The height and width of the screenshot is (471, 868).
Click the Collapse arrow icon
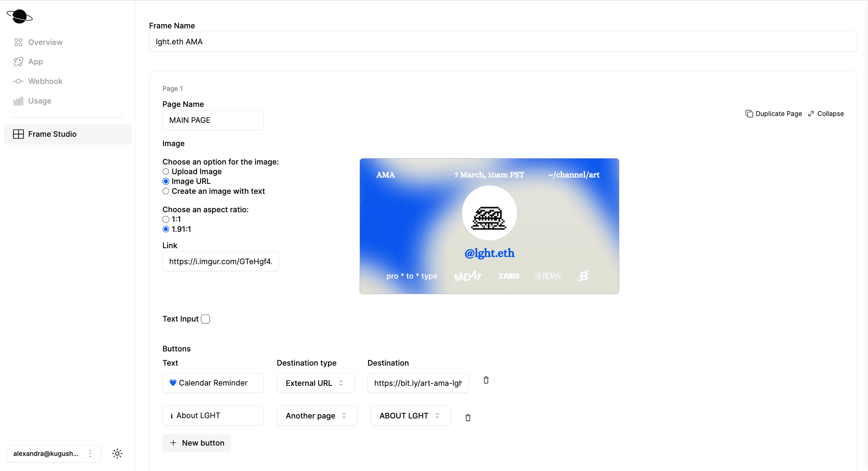(811, 114)
